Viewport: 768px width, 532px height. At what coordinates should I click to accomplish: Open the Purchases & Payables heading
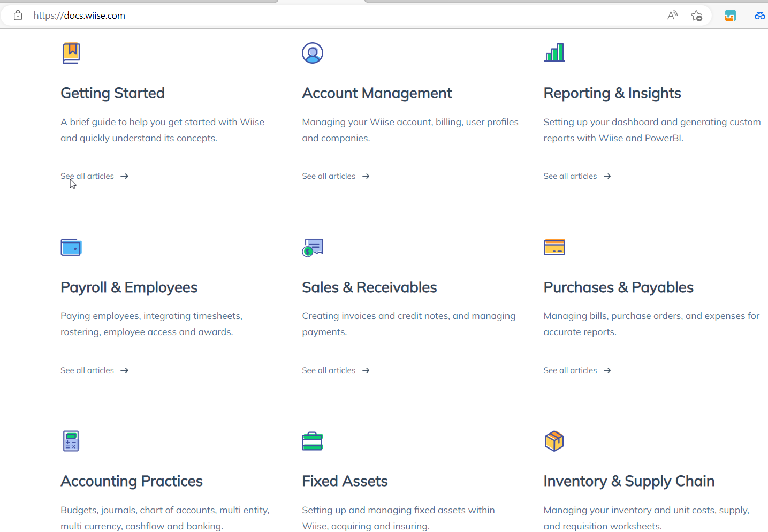tap(618, 287)
